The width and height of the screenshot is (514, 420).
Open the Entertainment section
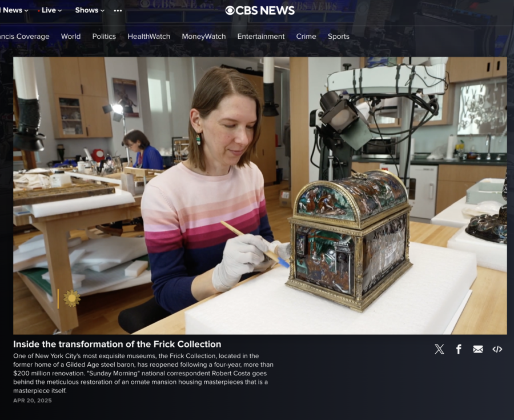(x=261, y=37)
